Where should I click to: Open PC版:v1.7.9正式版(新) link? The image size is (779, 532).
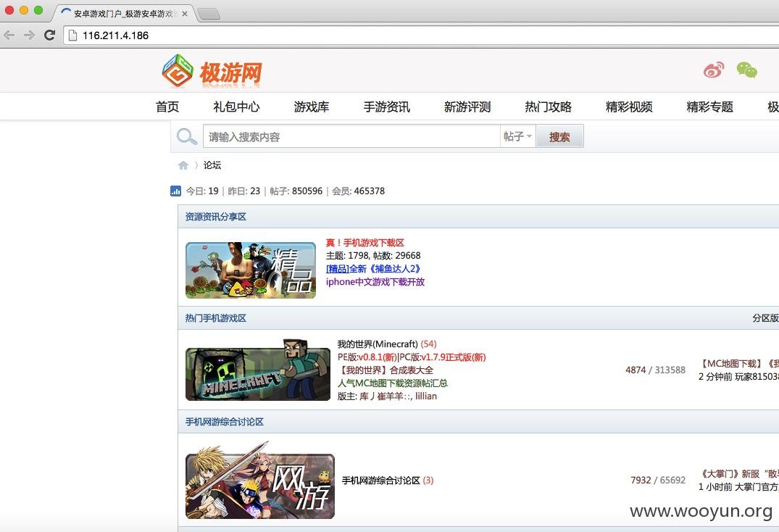[443, 357]
